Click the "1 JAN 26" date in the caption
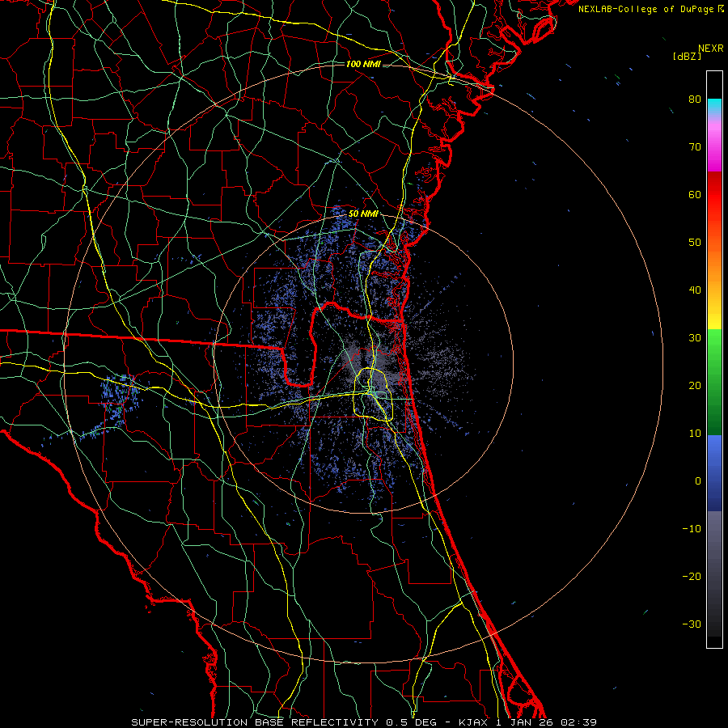This screenshot has width=728, height=728. tap(524, 722)
